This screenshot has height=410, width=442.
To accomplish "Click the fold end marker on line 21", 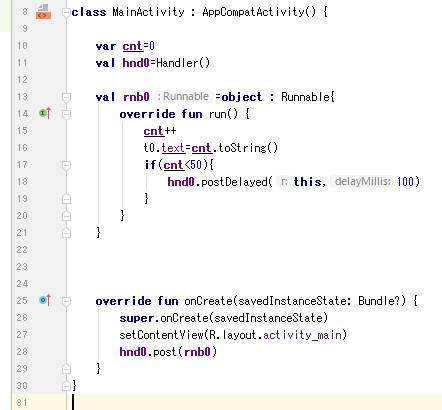I will pyautogui.click(x=66, y=233).
